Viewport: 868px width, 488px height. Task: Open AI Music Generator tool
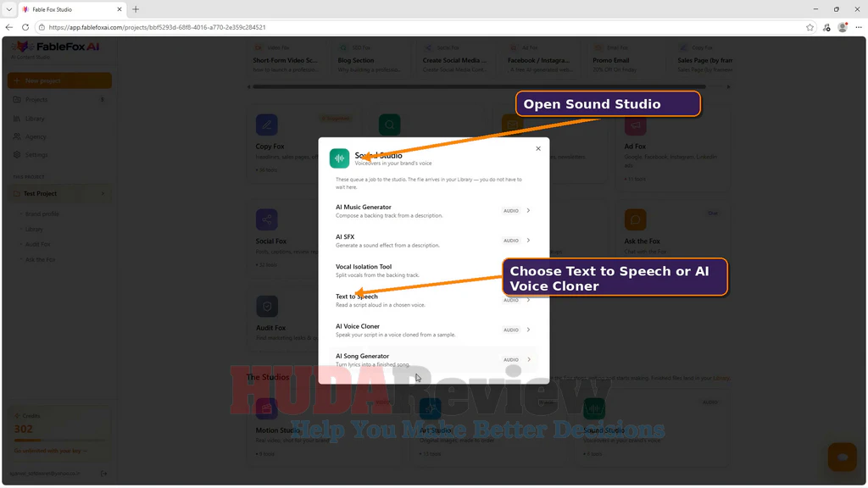point(433,211)
